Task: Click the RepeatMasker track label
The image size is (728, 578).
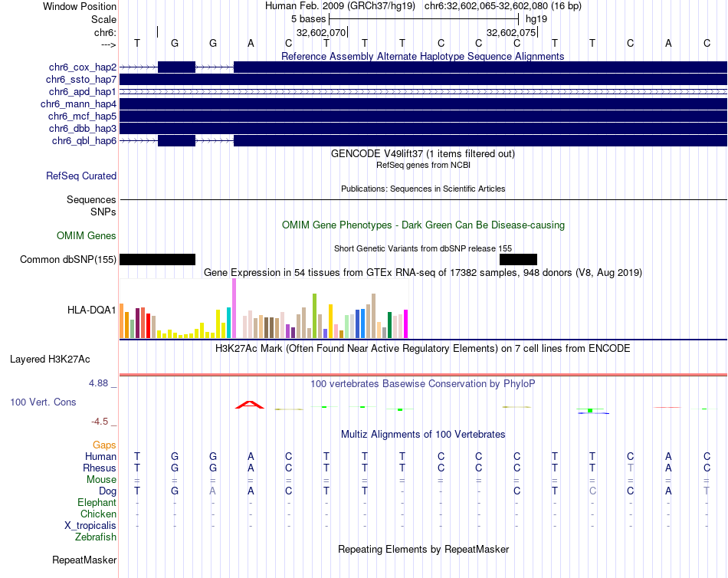Action: click(84, 560)
